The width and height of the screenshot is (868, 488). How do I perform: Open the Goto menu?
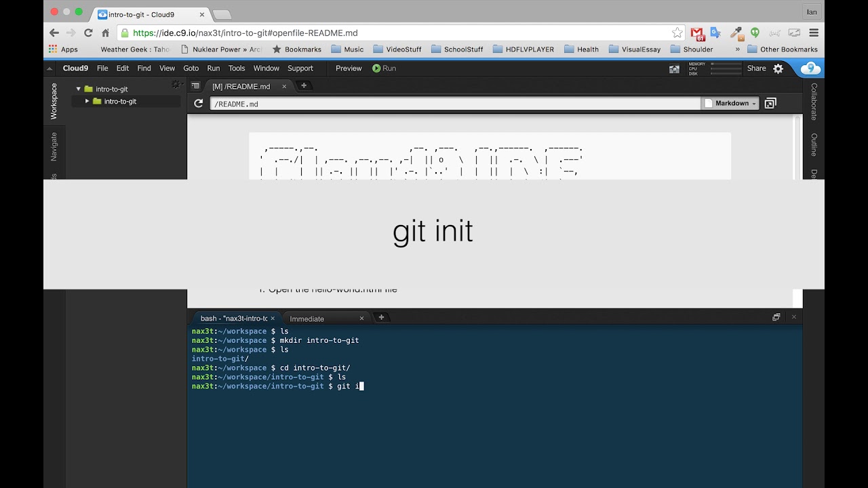pos(191,68)
